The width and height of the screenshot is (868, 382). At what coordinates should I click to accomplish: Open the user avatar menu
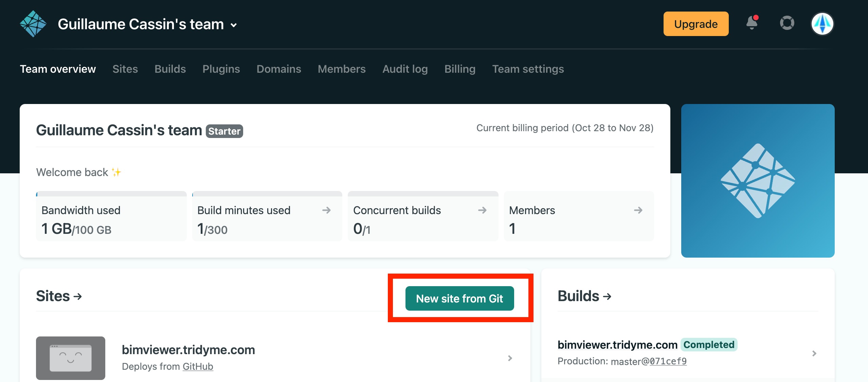822,24
